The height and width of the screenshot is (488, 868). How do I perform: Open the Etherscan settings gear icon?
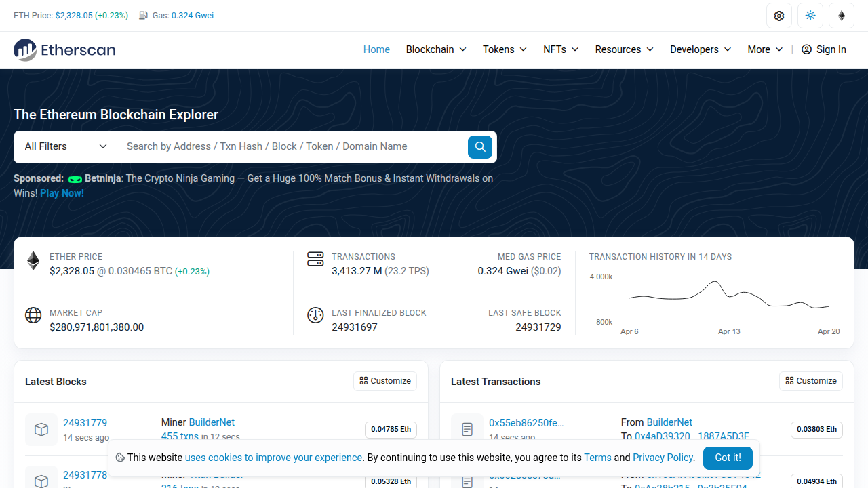coord(778,15)
